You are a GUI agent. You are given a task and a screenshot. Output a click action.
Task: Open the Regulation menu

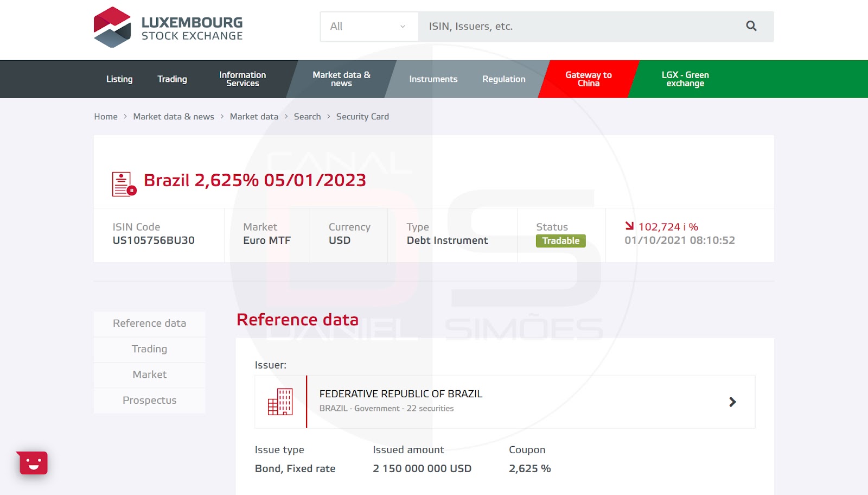click(504, 79)
